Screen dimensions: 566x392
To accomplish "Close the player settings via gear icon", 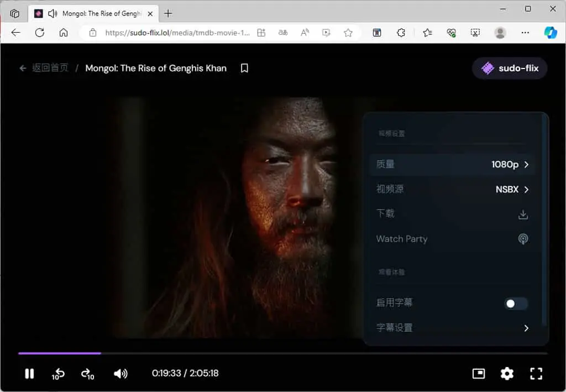I will (507, 374).
